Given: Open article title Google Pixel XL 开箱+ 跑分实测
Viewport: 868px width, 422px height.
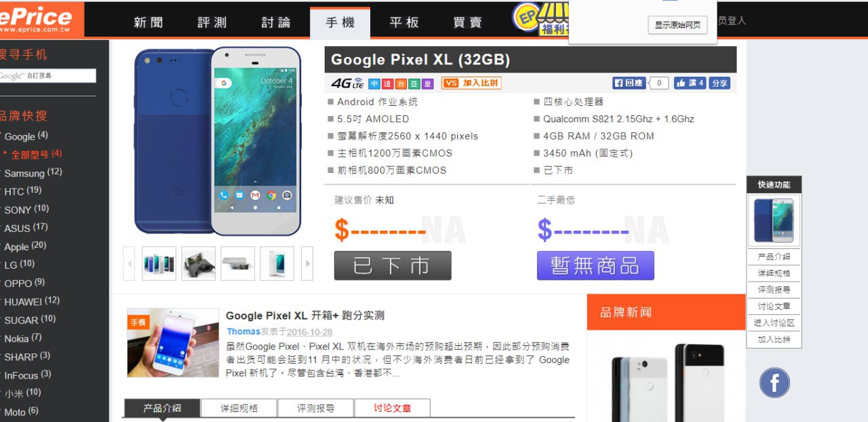Looking at the screenshot, I should tap(305, 315).
